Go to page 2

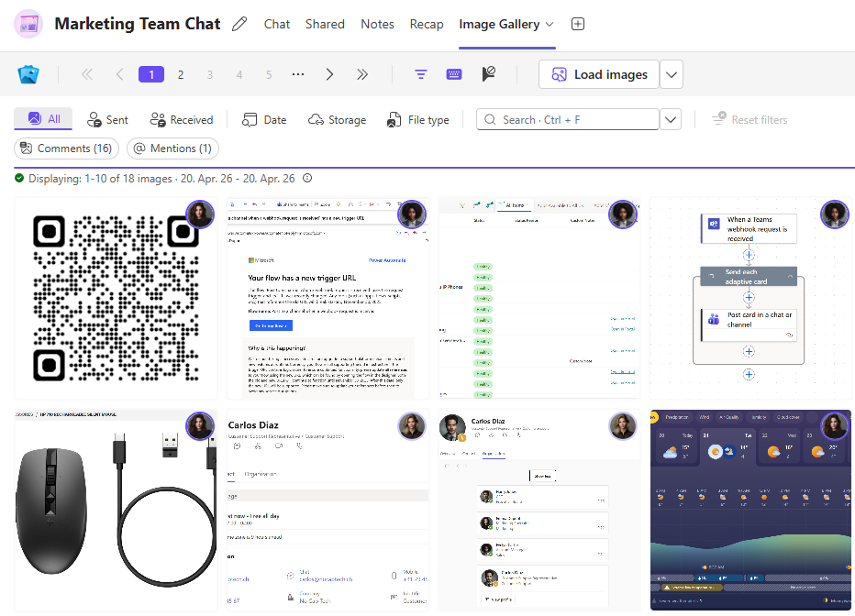coord(181,74)
